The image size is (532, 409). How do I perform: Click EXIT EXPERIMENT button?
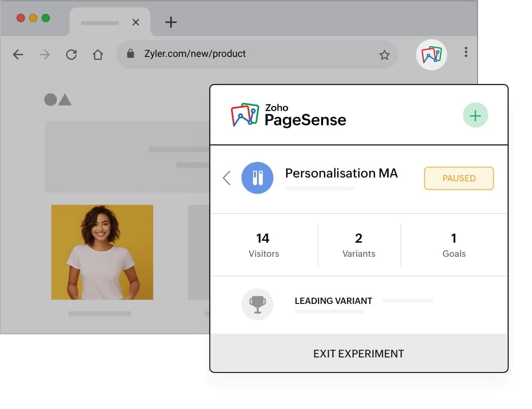[359, 353]
